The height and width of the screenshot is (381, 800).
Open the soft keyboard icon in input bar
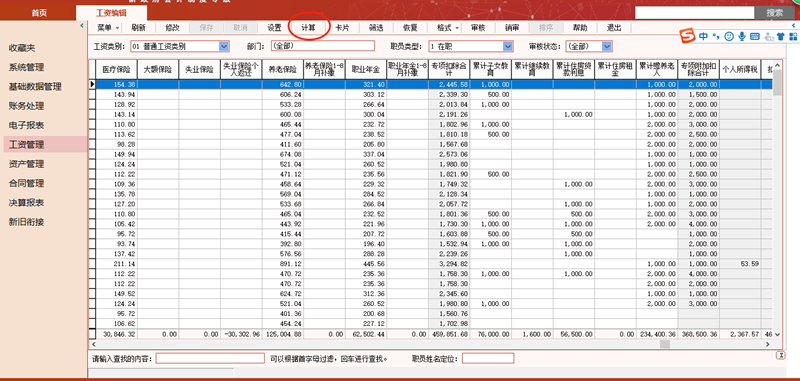755,36
